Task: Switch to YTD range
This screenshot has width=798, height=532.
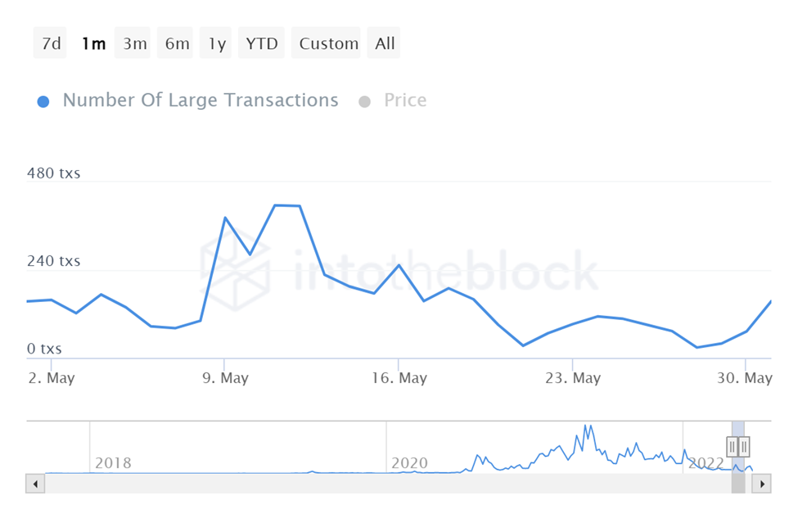Action: (x=262, y=43)
